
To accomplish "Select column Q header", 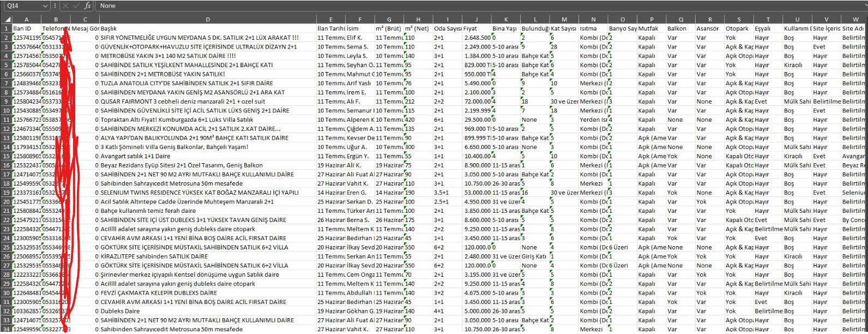I will 681,20.
